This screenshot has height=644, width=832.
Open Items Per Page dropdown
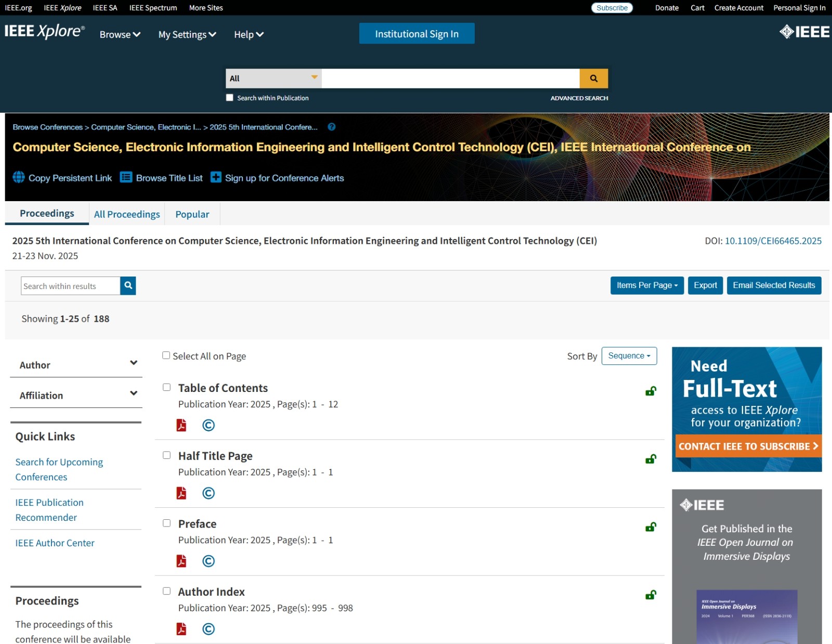646,285
